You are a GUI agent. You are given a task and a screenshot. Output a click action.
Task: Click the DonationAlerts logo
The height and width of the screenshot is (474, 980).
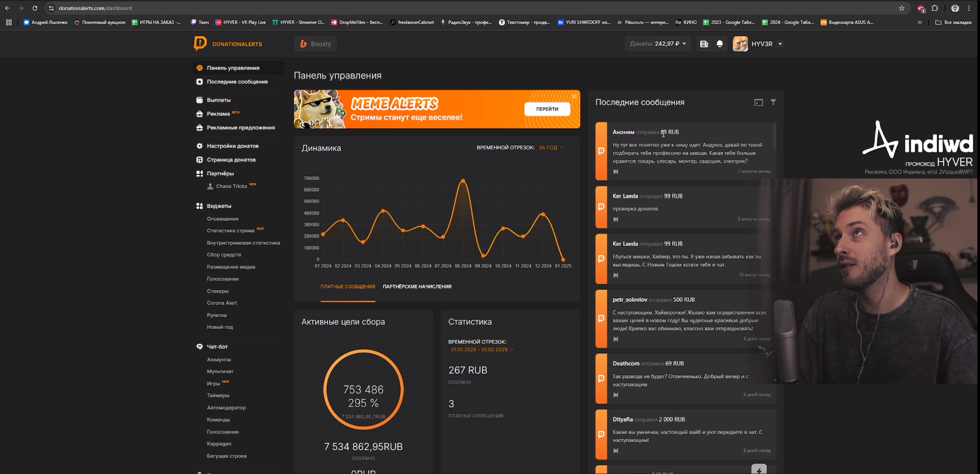pyautogui.click(x=228, y=44)
